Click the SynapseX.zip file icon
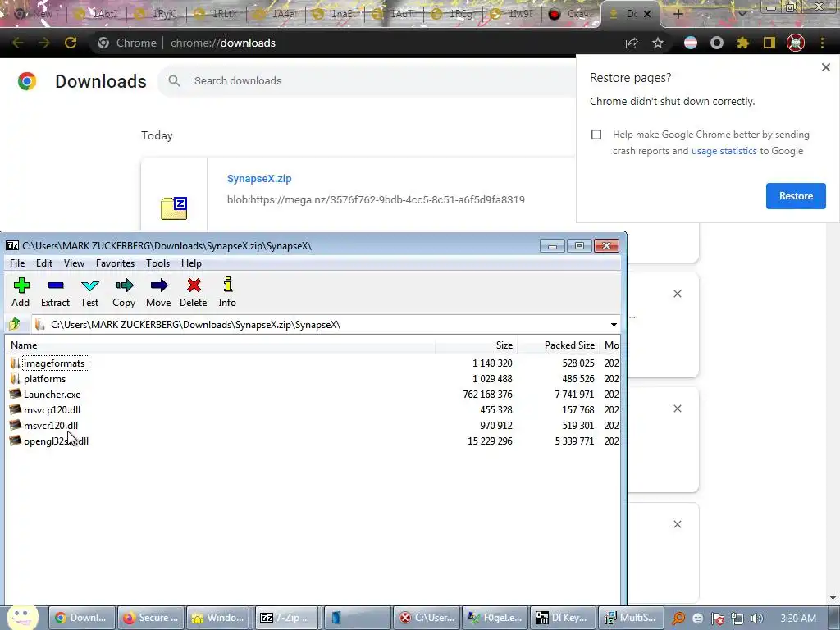This screenshot has height=630, width=840. (x=174, y=208)
